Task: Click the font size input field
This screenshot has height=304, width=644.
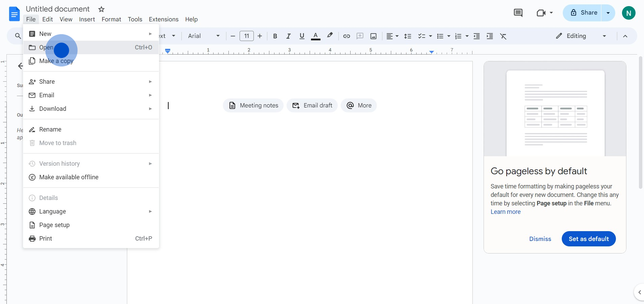Action: click(246, 36)
